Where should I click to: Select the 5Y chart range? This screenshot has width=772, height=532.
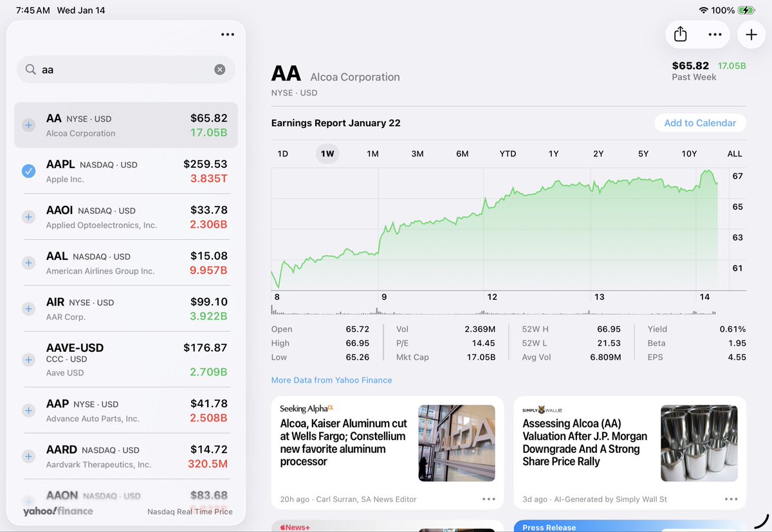[643, 154]
